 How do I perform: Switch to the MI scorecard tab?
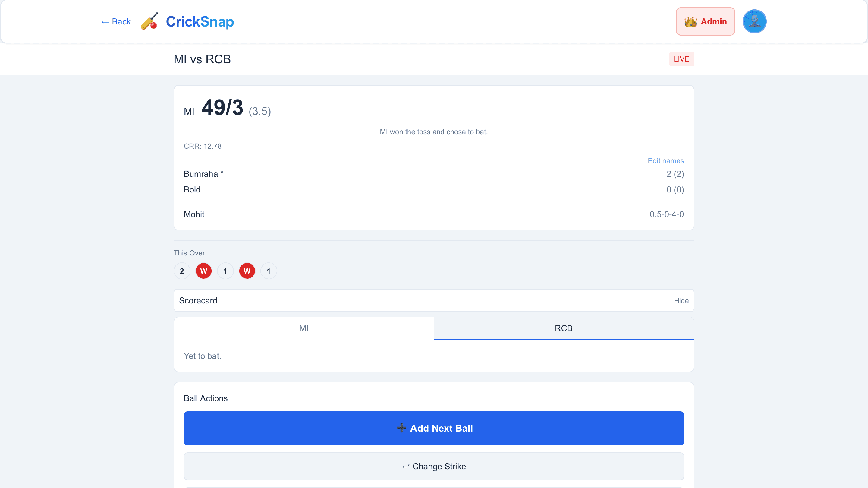click(x=304, y=328)
